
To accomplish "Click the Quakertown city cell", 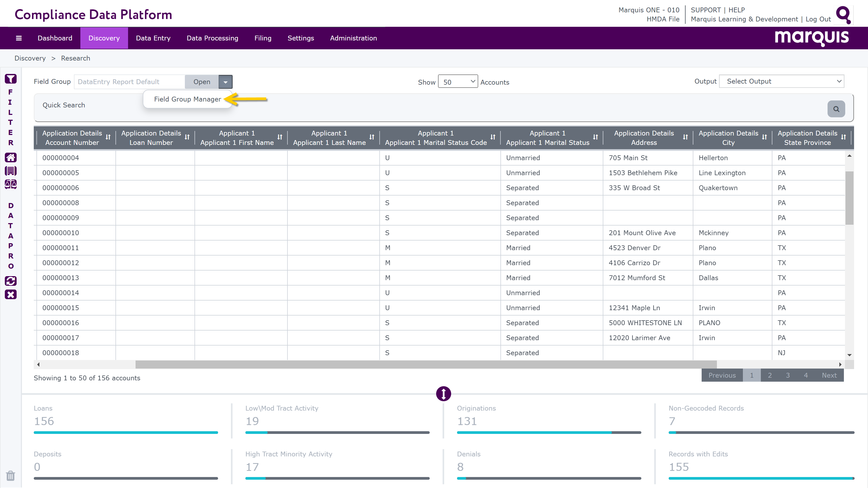I will click(732, 188).
